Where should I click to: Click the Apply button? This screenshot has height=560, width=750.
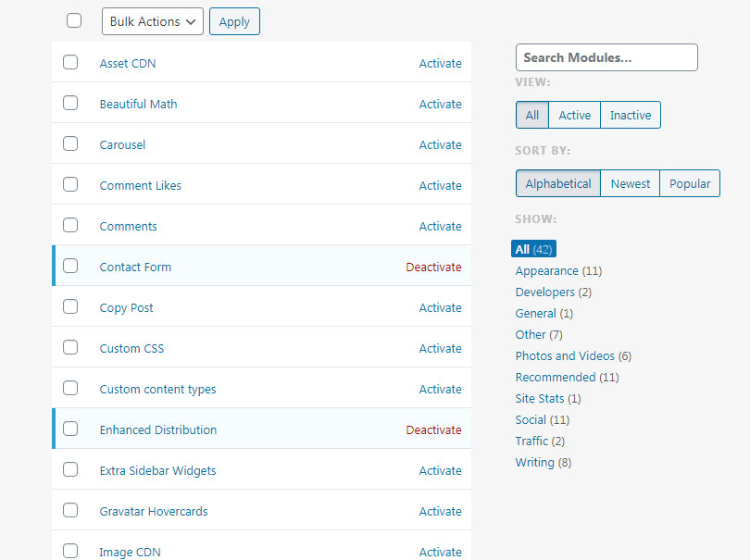click(234, 21)
